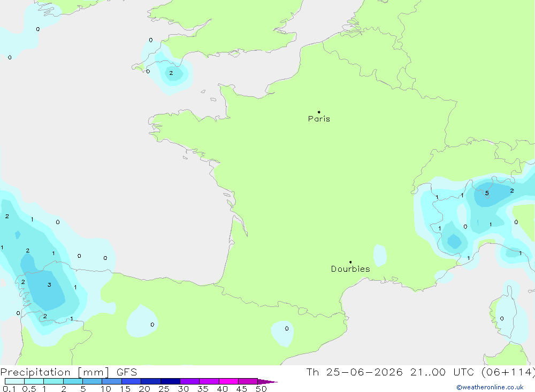535x392 pixels.
Task: Choose the 35–40 mm legend color swatch
Action: click(x=209, y=381)
